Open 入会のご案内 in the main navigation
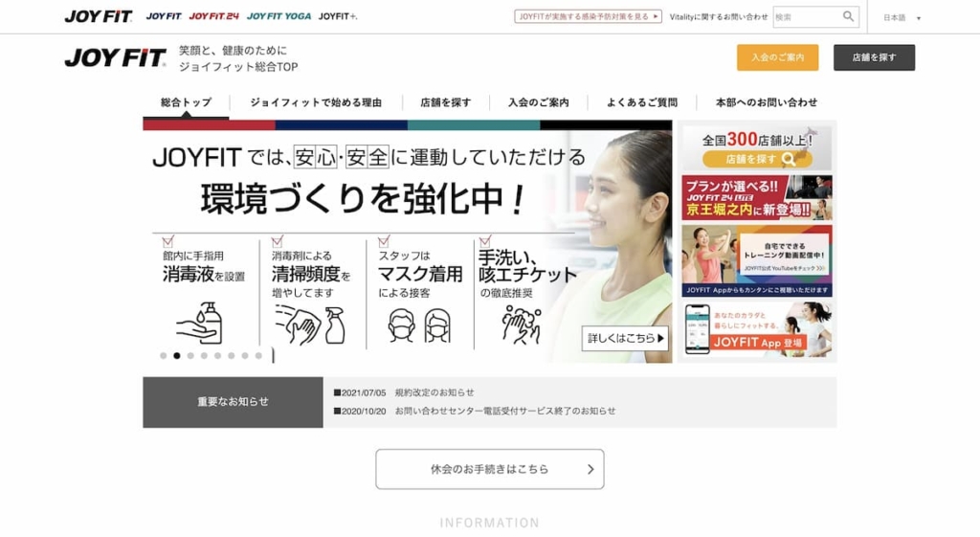 [538, 102]
